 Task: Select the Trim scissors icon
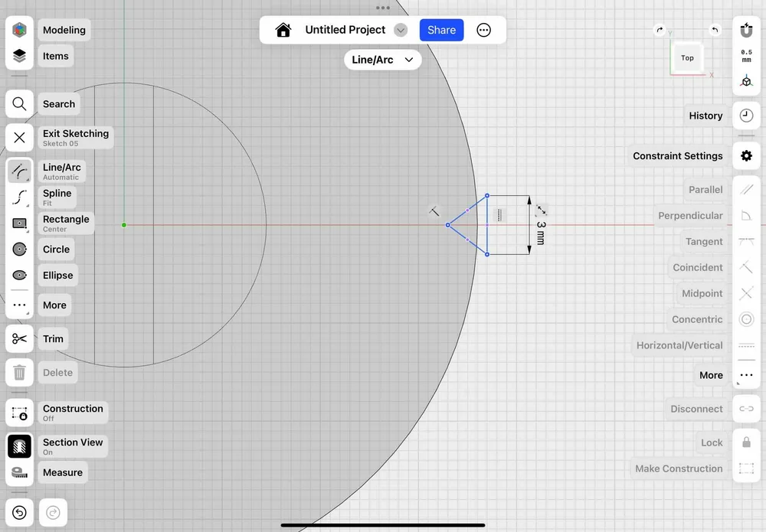click(x=20, y=339)
